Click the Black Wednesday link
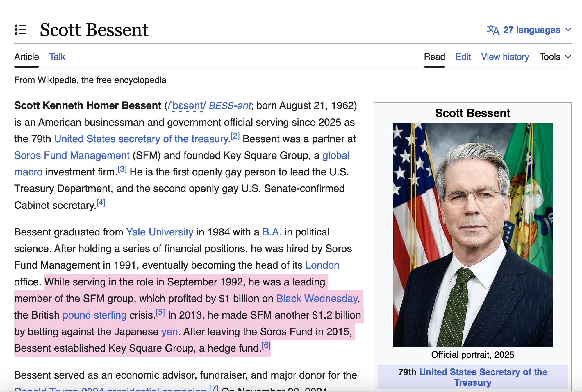 point(317,299)
